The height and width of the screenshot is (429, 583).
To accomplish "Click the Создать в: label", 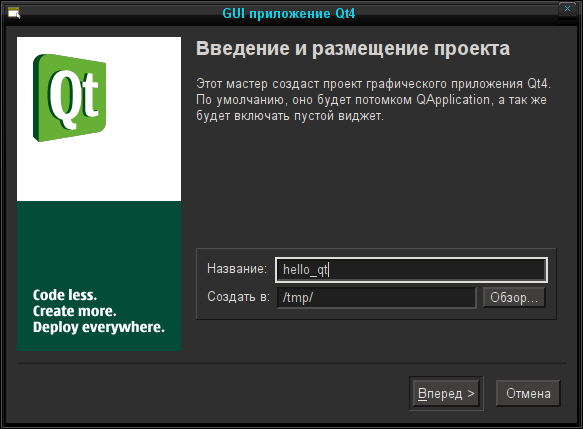I will (238, 297).
